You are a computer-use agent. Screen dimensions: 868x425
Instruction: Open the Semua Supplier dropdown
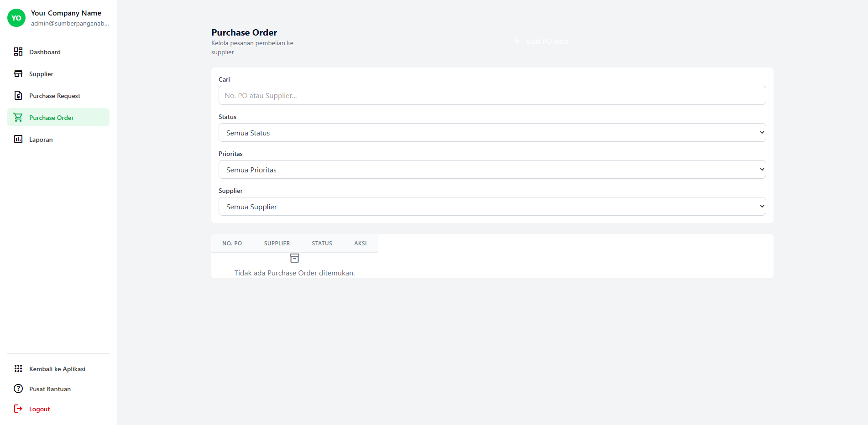492,206
